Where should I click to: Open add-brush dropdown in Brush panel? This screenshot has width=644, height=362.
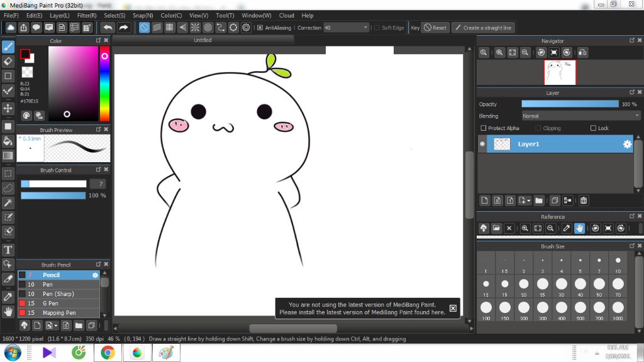56,326
